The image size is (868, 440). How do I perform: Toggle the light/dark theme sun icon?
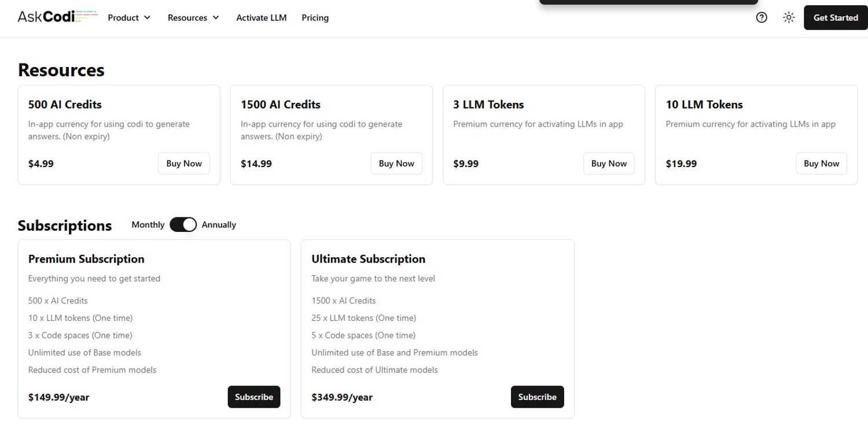789,17
